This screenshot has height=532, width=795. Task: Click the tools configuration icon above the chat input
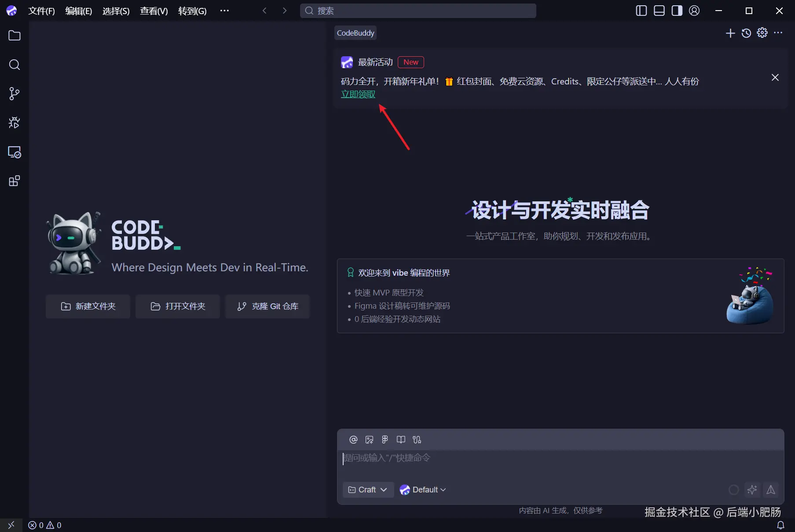pos(417,440)
